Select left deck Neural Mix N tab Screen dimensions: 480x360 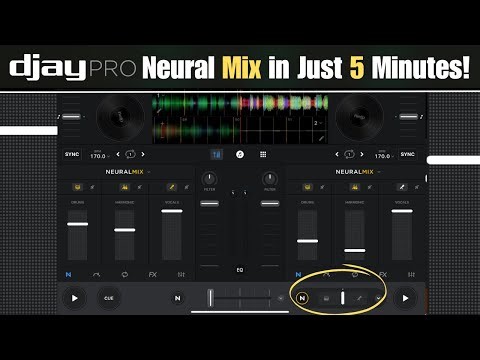68,275
